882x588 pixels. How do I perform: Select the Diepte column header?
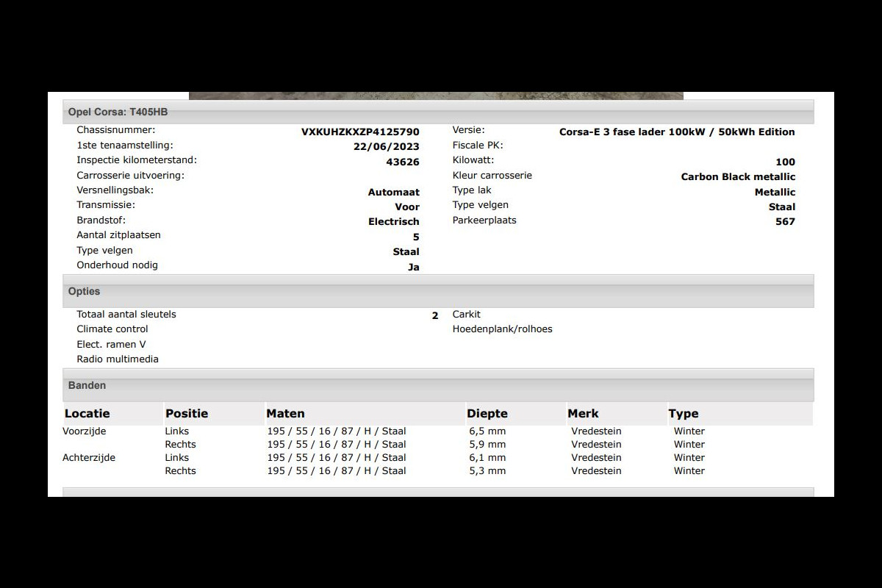coord(487,414)
